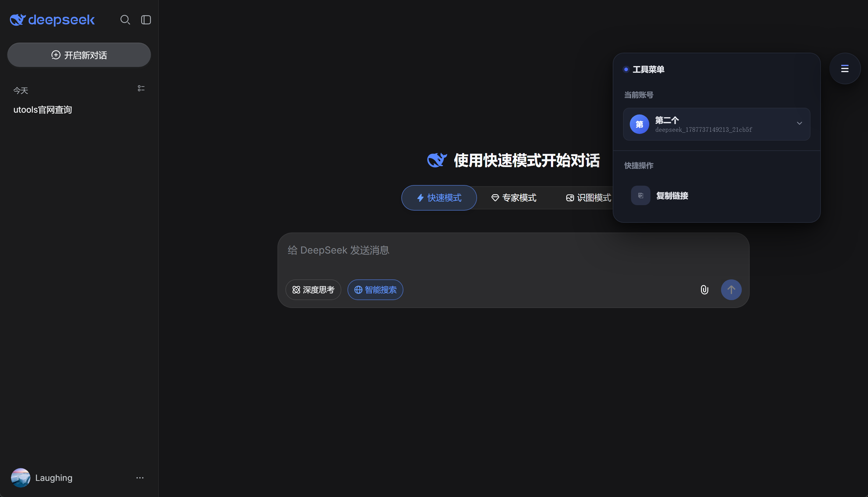Click the attach file paperclip icon
The height and width of the screenshot is (497, 868).
click(704, 290)
